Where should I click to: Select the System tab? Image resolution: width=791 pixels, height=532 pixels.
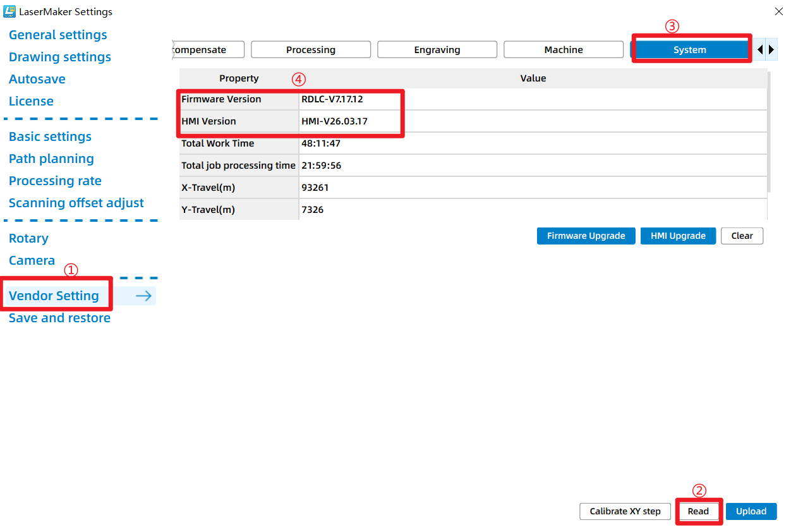pos(689,50)
